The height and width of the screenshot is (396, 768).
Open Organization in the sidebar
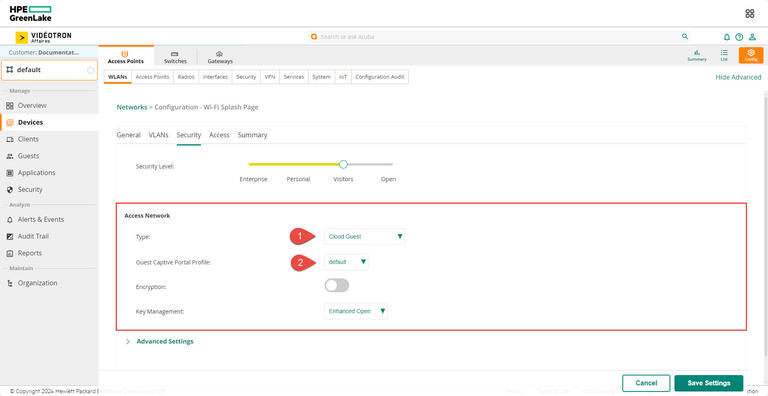coord(37,283)
